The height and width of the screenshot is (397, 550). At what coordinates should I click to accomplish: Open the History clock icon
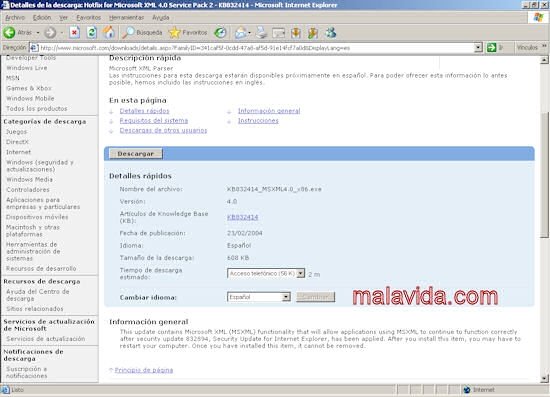[x=220, y=33]
